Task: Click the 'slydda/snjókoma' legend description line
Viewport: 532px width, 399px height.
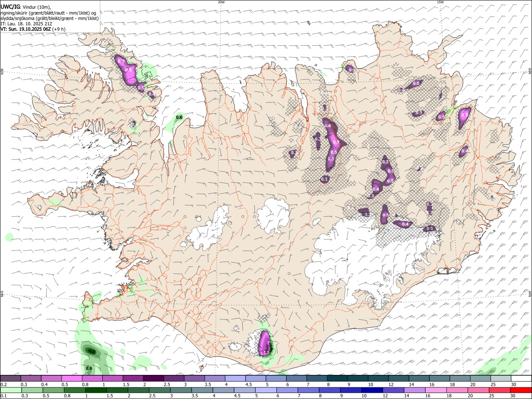Action: click(49, 18)
